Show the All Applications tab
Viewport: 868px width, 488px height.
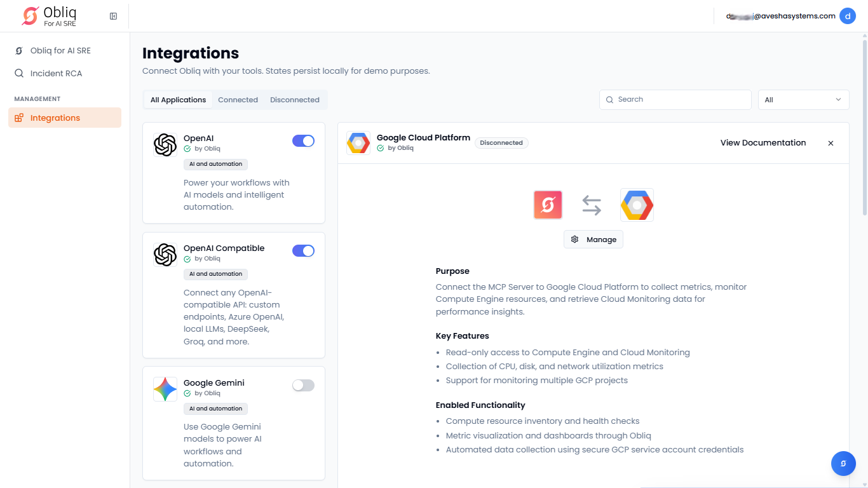click(x=178, y=100)
